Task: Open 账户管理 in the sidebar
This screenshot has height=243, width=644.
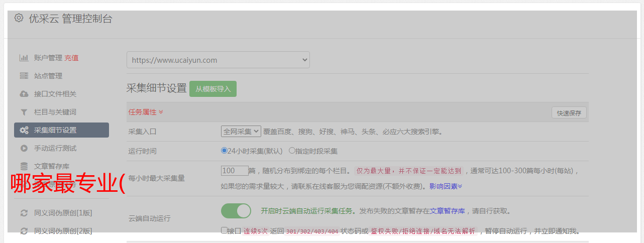Action: (x=48, y=58)
